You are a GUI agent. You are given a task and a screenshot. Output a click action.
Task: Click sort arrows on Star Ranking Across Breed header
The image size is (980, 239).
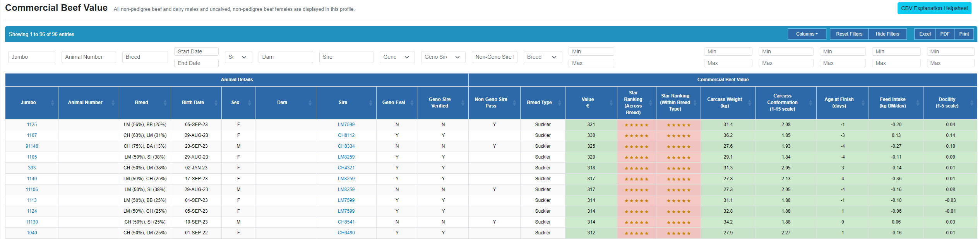[x=651, y=102]
